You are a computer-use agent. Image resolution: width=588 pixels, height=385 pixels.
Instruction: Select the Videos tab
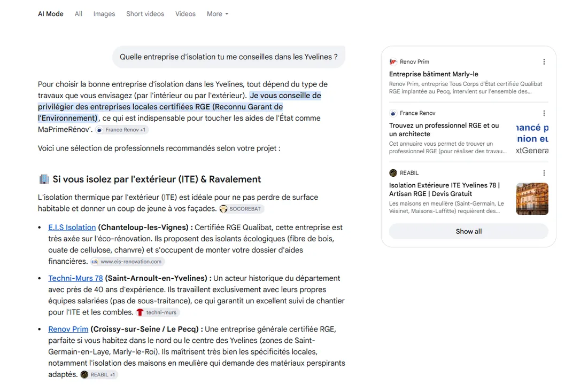pyautogui.click(x=185, y=14)
